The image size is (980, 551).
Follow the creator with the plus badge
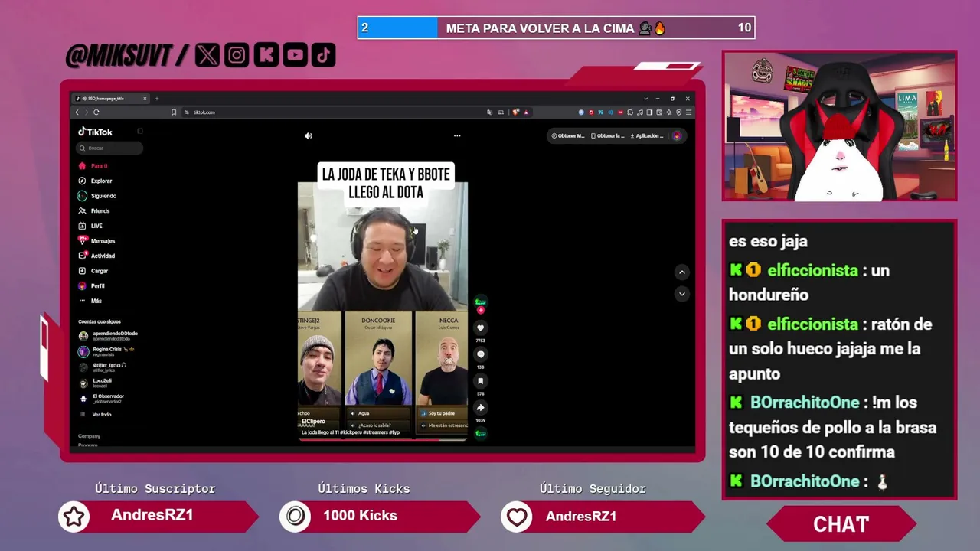(481, 311)
